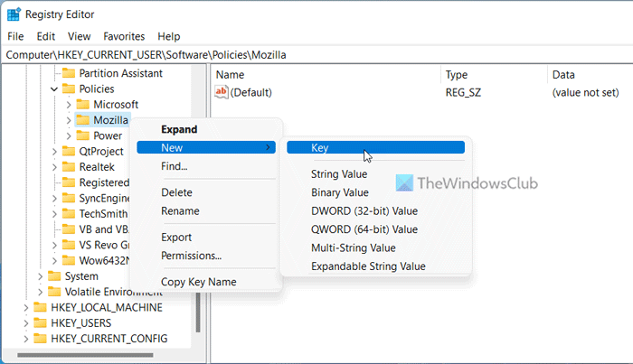The height and width of the screenshot is (364, 633).
Task: Choose Permissions... in the context menu
Action: coord(206,256)
